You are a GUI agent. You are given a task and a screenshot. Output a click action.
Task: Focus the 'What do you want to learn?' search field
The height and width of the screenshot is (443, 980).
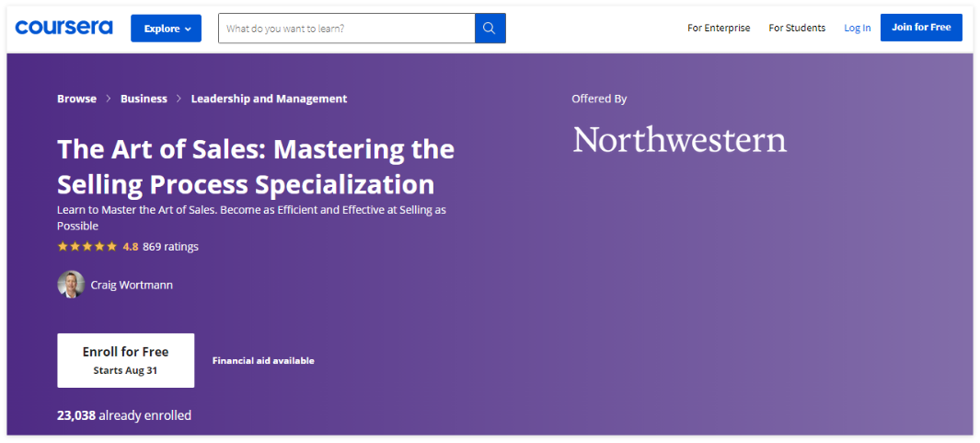(x=347, y=29)
